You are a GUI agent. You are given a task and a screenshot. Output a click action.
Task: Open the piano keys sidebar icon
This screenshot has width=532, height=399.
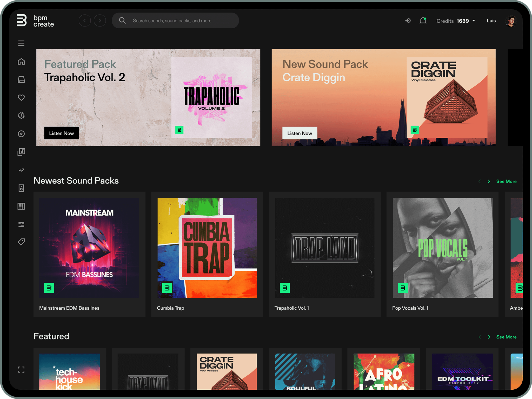tap(21, 206)
